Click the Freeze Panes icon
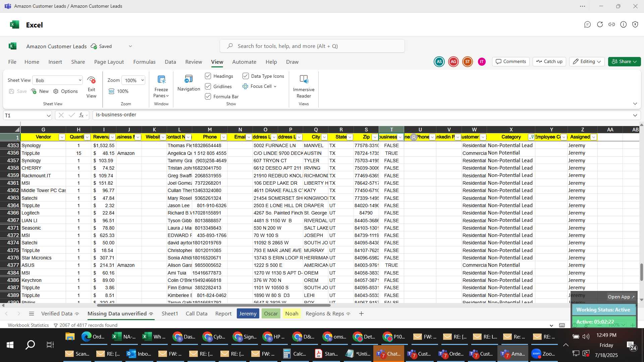 (x=161, y=80)
